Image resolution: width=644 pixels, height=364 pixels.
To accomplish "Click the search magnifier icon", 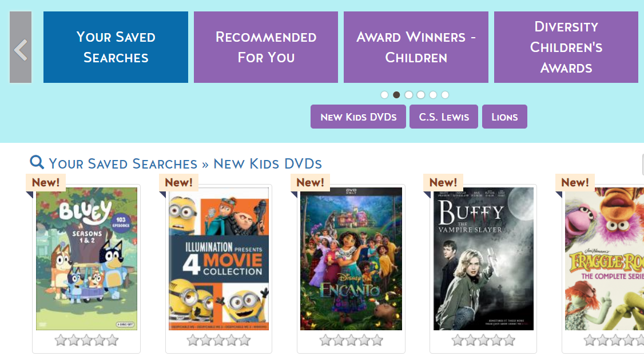I will (x=37, y=162).
